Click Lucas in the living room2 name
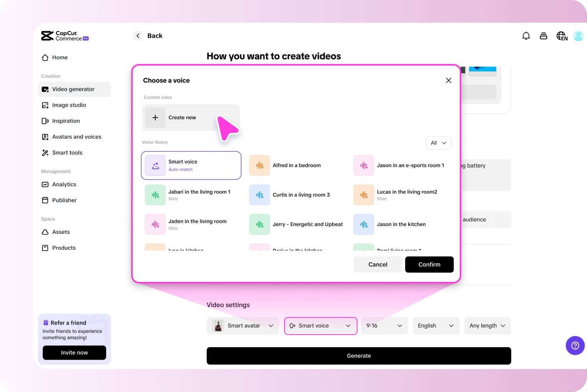This screenshot has width=587, height=392. tap(407, 192)
